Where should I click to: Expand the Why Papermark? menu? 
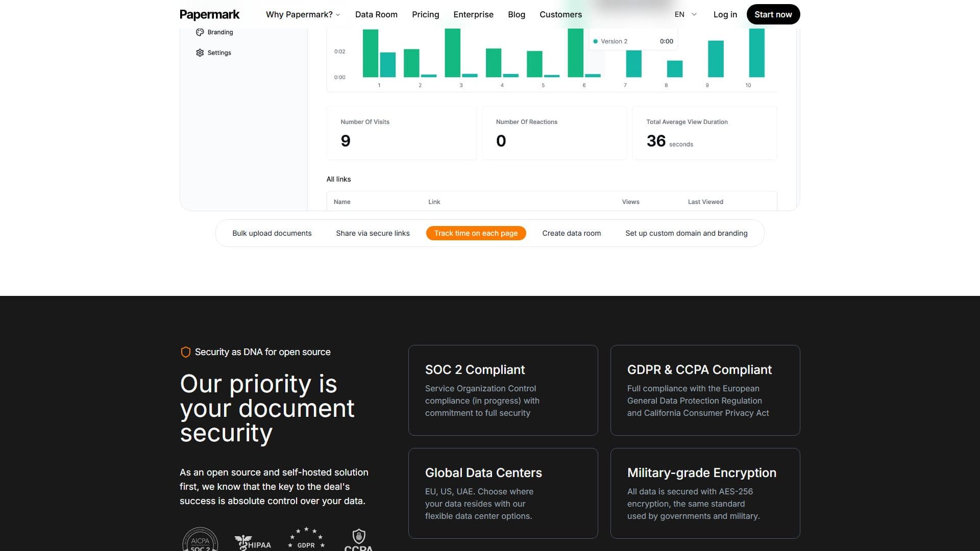point(303,14)
